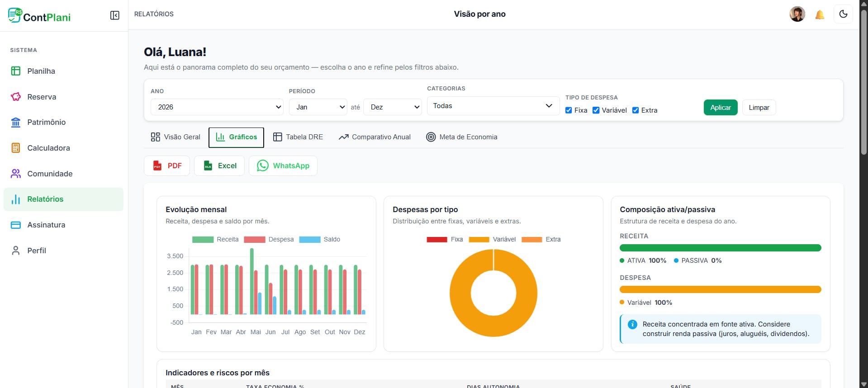
Task: Open the end month dropdown showing Dez
Action: point(393,107)
